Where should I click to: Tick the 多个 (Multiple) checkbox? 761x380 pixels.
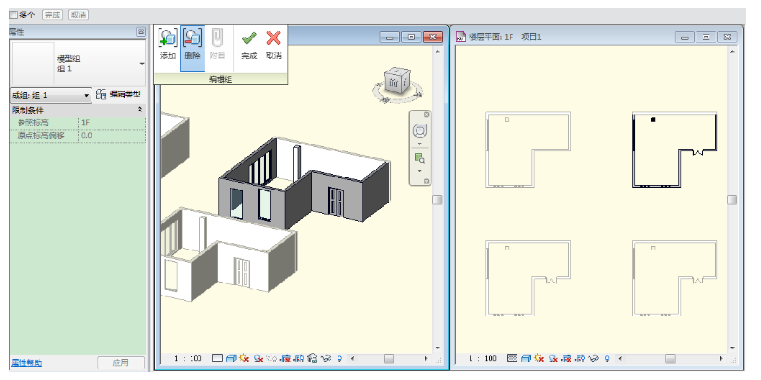tap(13, 15)
